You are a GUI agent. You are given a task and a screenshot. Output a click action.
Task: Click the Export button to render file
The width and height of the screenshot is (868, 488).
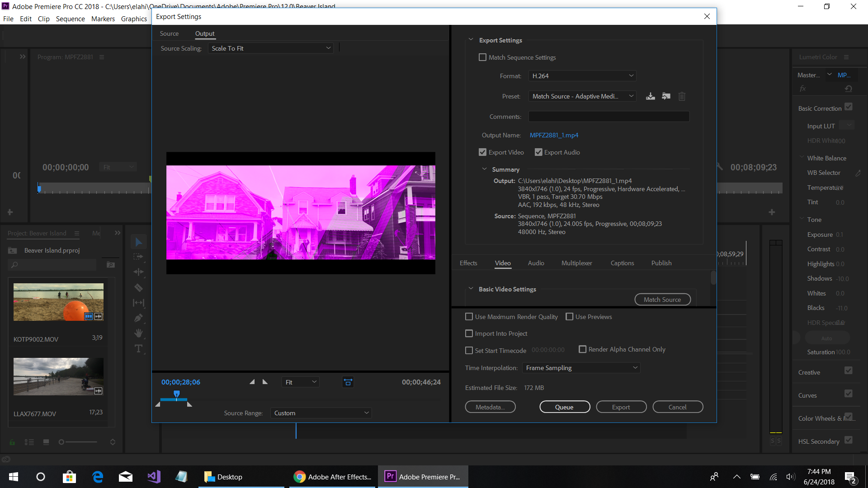point(621,407)
